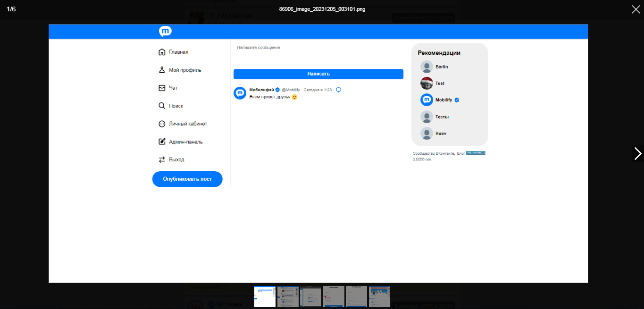Open Berlin from recommendations list
644x309 pixels.
[441, 67]
